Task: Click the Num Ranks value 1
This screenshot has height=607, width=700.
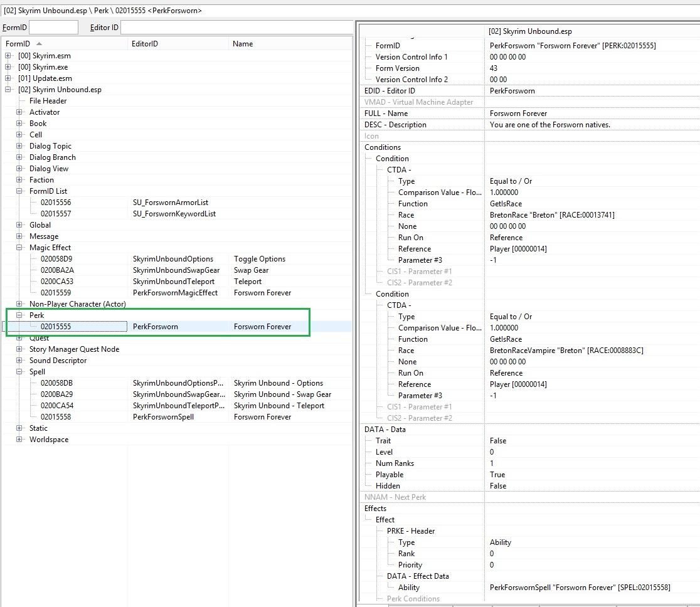Action: [x=492, y=463]
